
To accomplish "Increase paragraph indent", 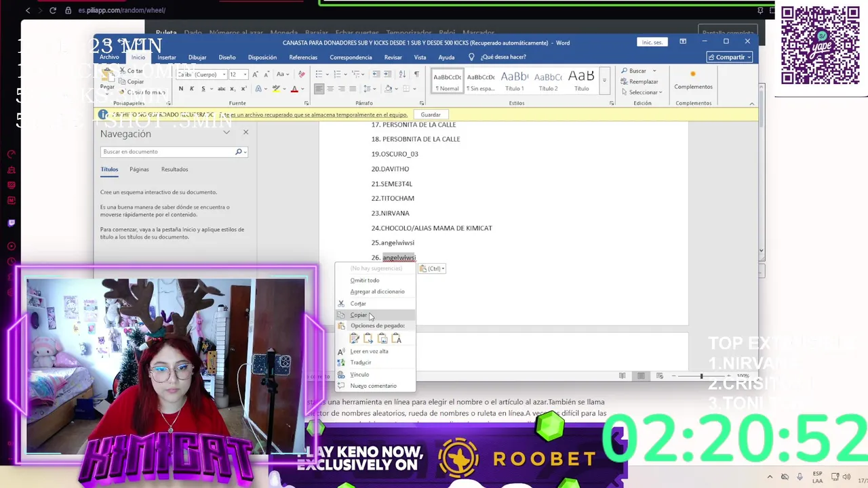I will pos(387,75).
